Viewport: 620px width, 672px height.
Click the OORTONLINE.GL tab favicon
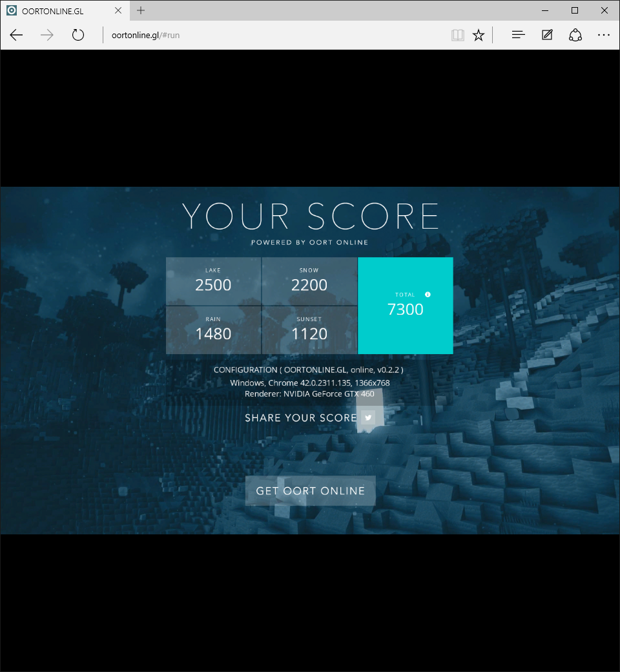12,11
